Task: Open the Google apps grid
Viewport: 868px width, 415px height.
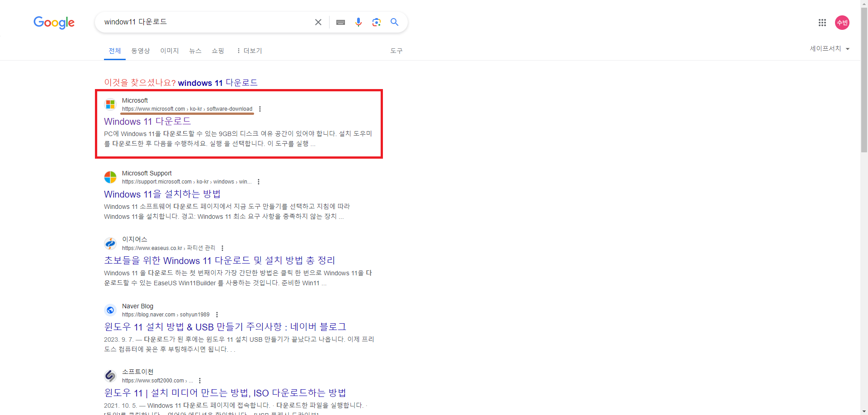Action: pos(822,23)
